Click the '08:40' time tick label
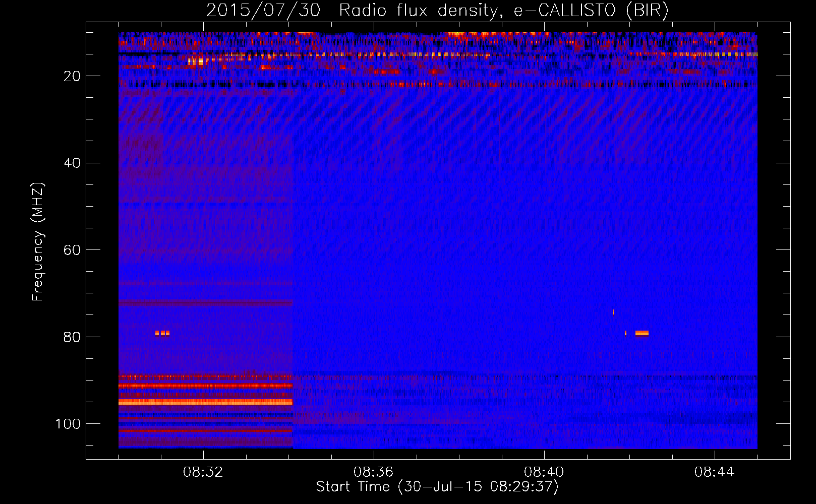The width and height of the screenshot is (816, 504). pyautogui.click(x=544, y=472)
